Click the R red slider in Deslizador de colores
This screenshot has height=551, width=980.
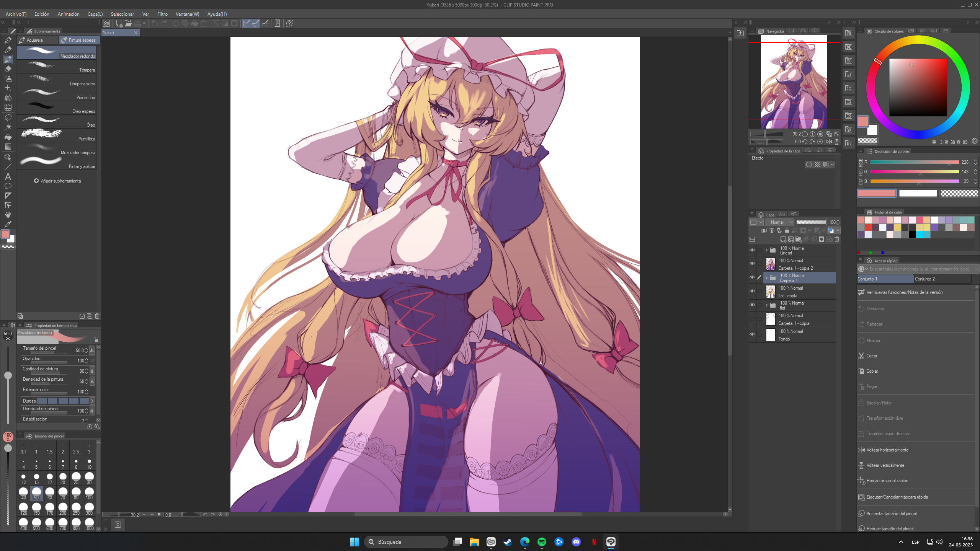coord(915,162)
